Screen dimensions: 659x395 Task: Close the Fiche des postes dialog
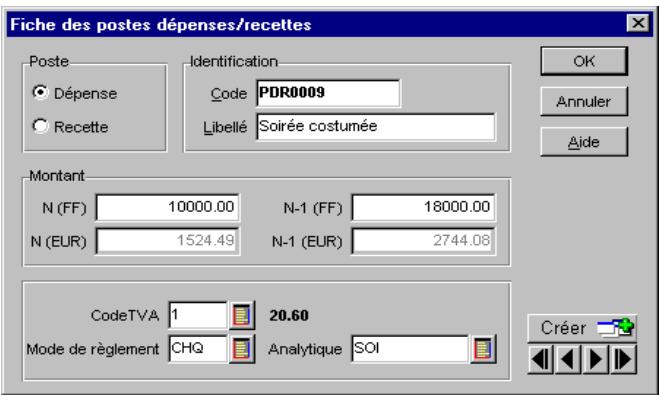(x=638, y=23)
